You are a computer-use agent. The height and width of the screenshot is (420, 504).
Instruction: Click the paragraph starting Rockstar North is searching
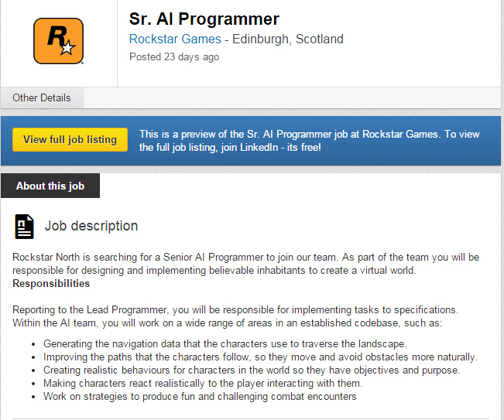pyautogui.click(x=246, y=264)
